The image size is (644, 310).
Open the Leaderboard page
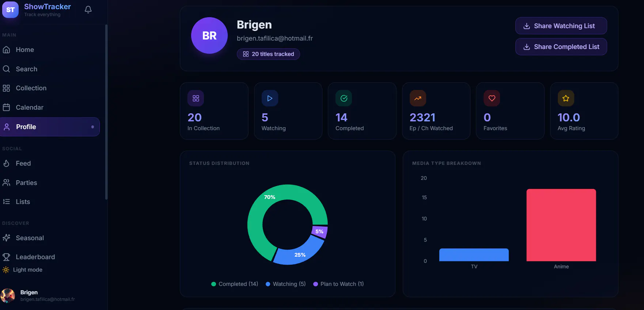[50, 257]
